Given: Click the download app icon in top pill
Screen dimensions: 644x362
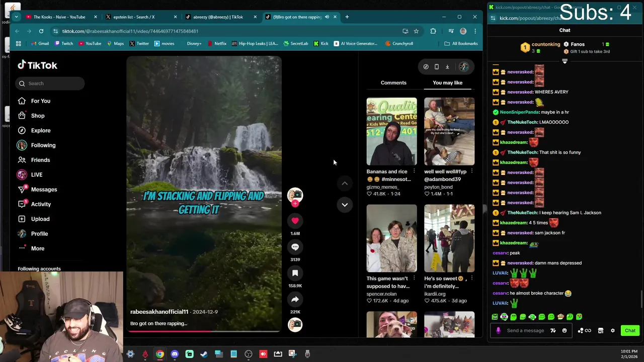Looking at the screenshot, I should (447, 67).
